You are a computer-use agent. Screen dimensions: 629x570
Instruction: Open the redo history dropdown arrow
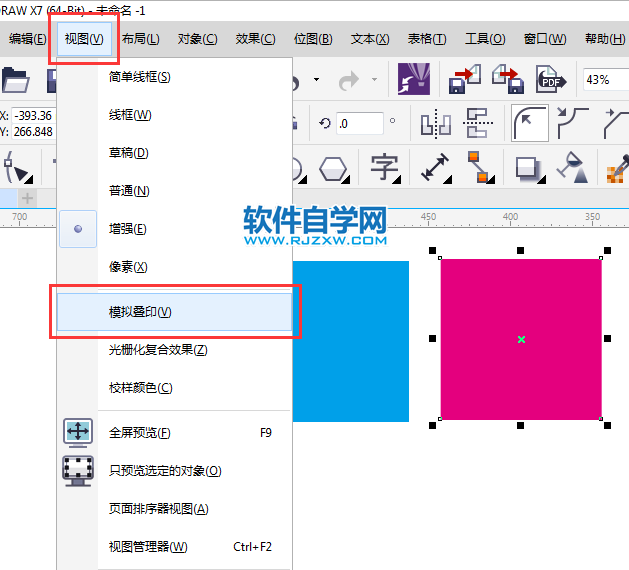(x=375, y=79)
